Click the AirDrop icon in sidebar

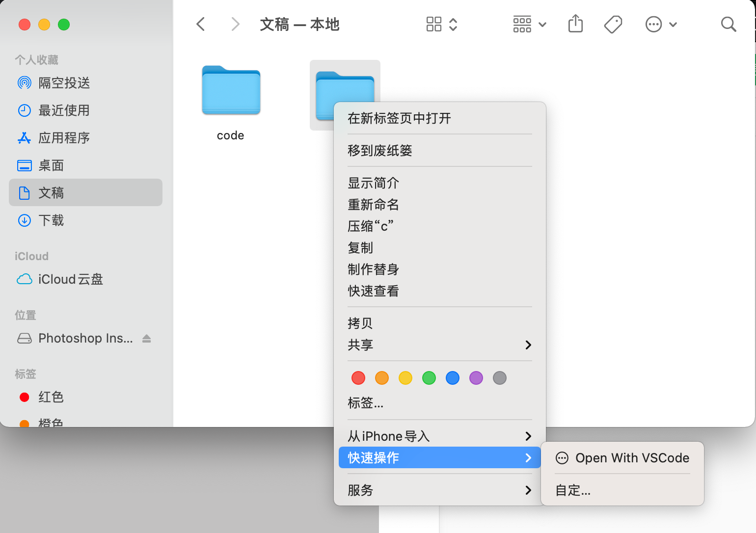25,83
